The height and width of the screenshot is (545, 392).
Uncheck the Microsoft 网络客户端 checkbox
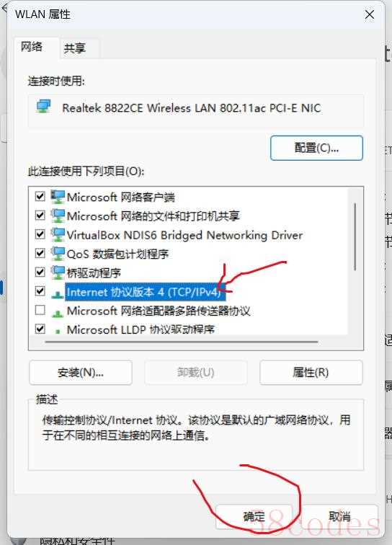pyautogui.click(x=40, y=196)
